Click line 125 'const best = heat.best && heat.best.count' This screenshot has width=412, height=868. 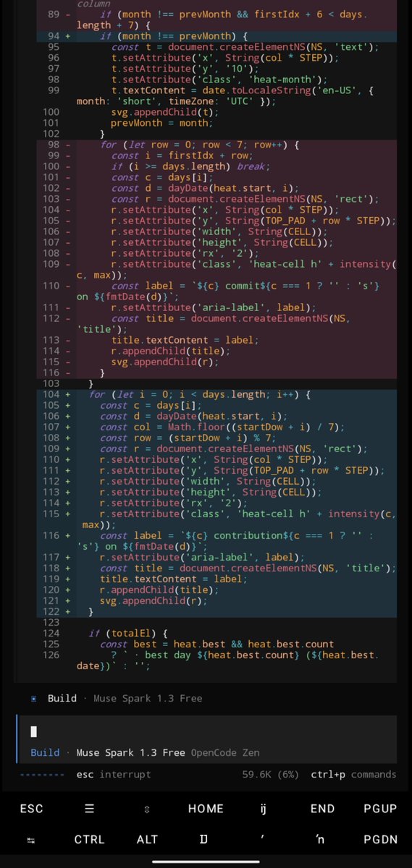click(216, 644)
